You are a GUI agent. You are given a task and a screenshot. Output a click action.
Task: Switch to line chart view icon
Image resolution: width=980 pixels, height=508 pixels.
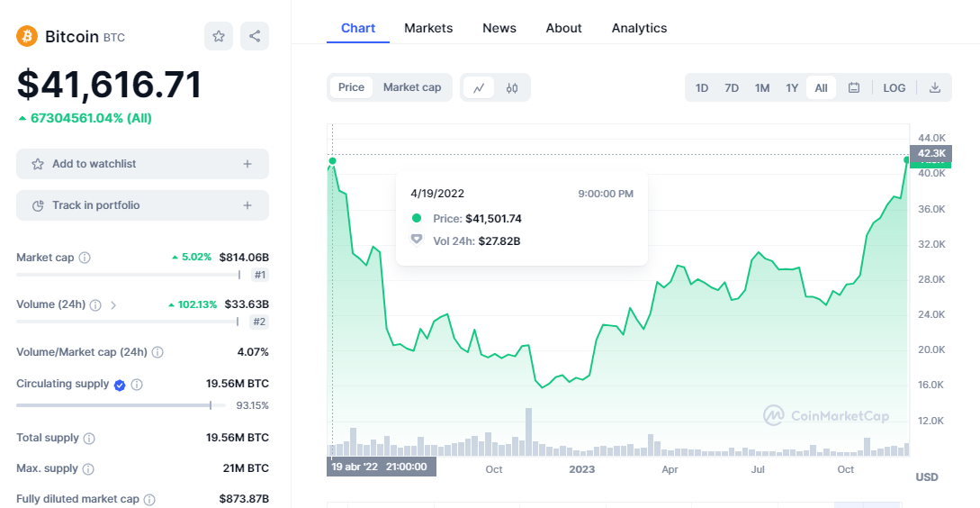pos(479,87)
